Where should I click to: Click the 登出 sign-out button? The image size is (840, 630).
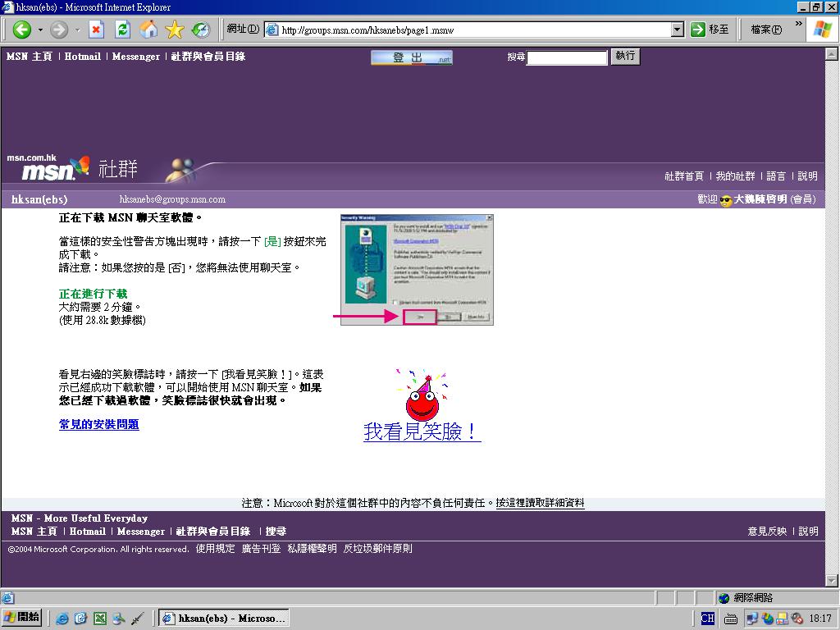[x=412, y=57]
